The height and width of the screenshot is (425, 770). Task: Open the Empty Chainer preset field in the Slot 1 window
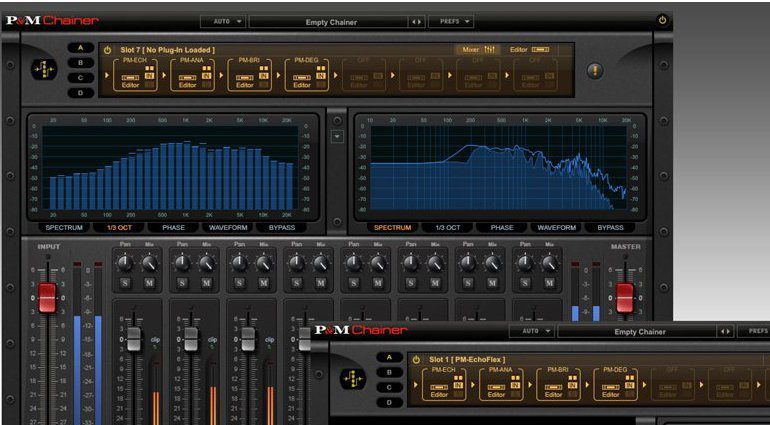click(638, 332)
